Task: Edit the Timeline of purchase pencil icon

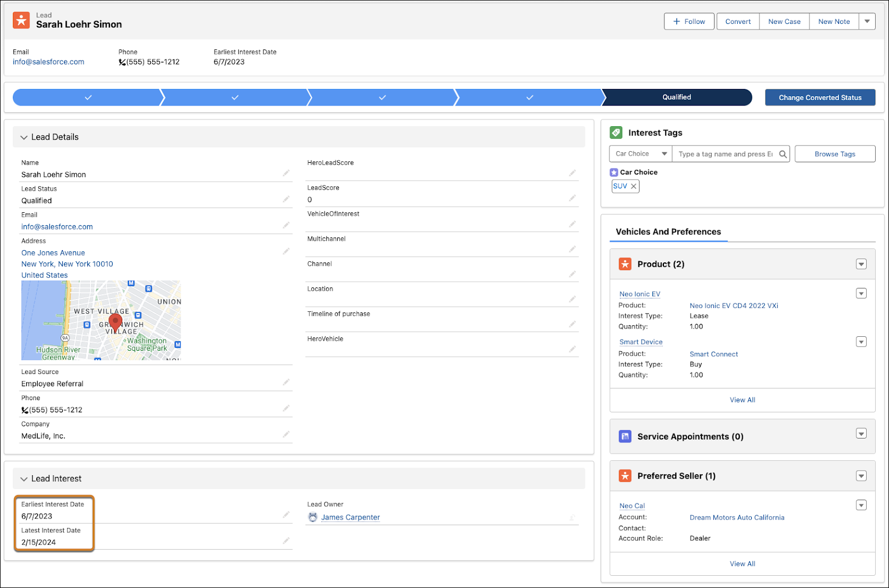Action: (572, 324)
